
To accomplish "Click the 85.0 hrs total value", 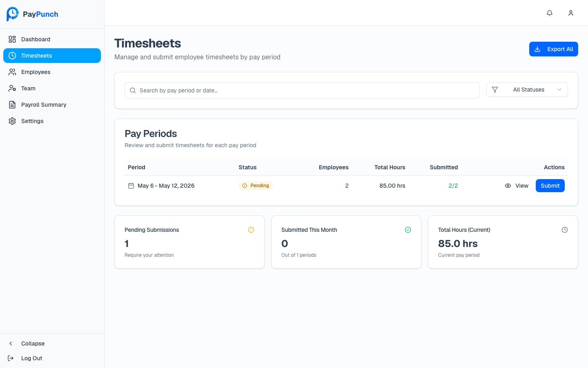I will pos(458,244).
